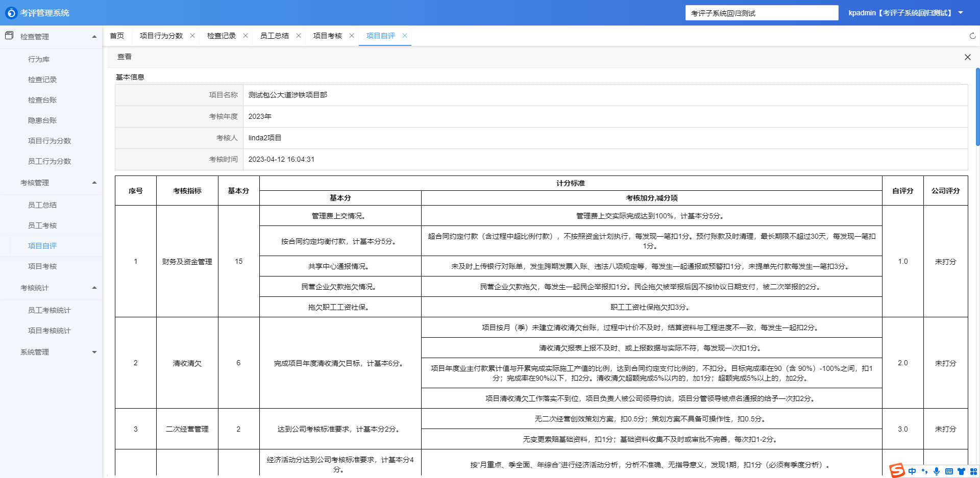Switch to the 项目考核 tab
Image resolution: width=980 pixels, height=478 pixels.
pyautogui.click(x=328, y=36)
